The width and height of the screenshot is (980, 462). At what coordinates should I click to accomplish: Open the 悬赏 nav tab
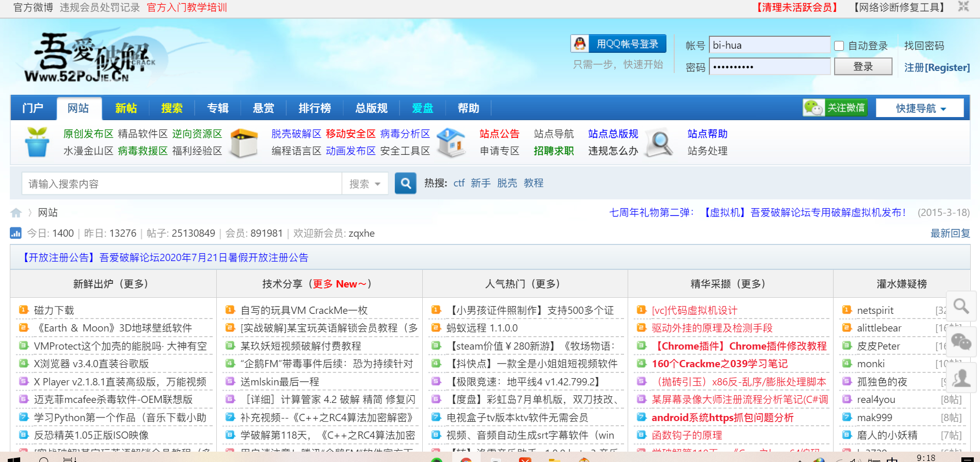coord(263,108)
